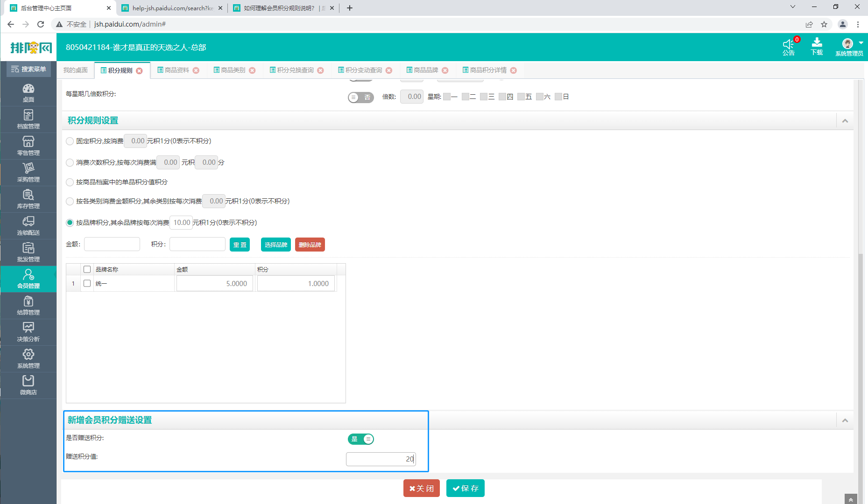Toggle the 是否赠送积分 switch
This screenshot has height=504, width=868.
click(x=361, y=439)
